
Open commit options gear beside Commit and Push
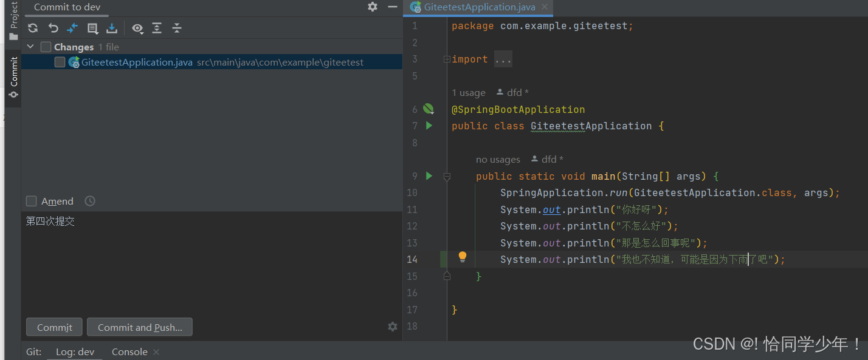coord(393,327)
